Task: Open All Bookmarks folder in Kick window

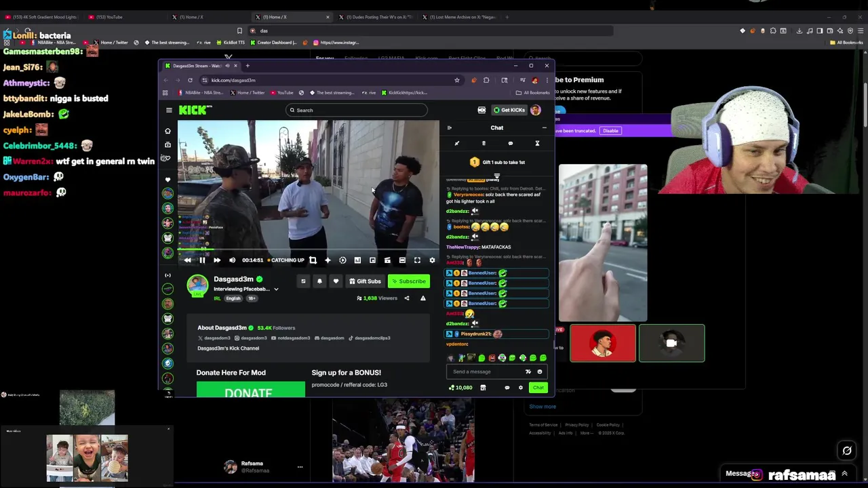Action: pos(532,93)
